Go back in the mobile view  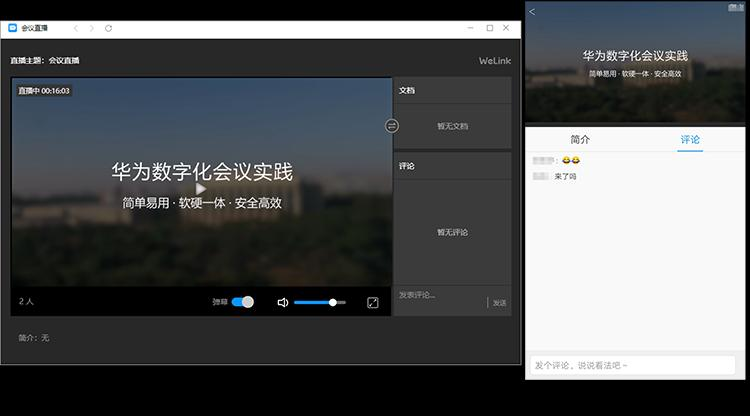pyautogui.click(x=532, y=12)
